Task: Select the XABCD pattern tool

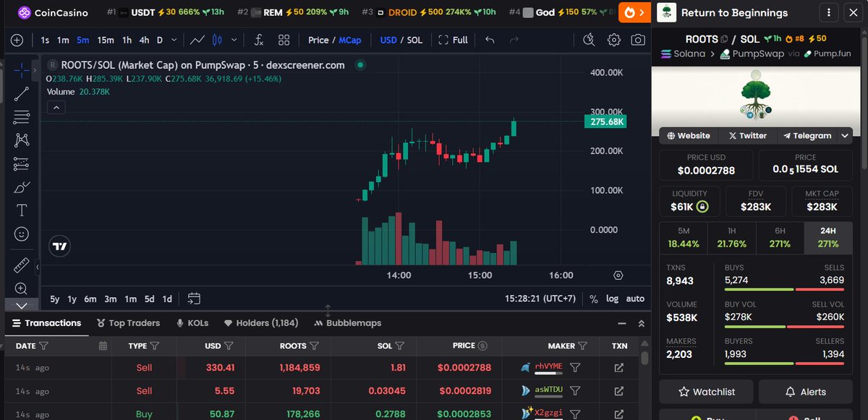Action: [21, 140]
